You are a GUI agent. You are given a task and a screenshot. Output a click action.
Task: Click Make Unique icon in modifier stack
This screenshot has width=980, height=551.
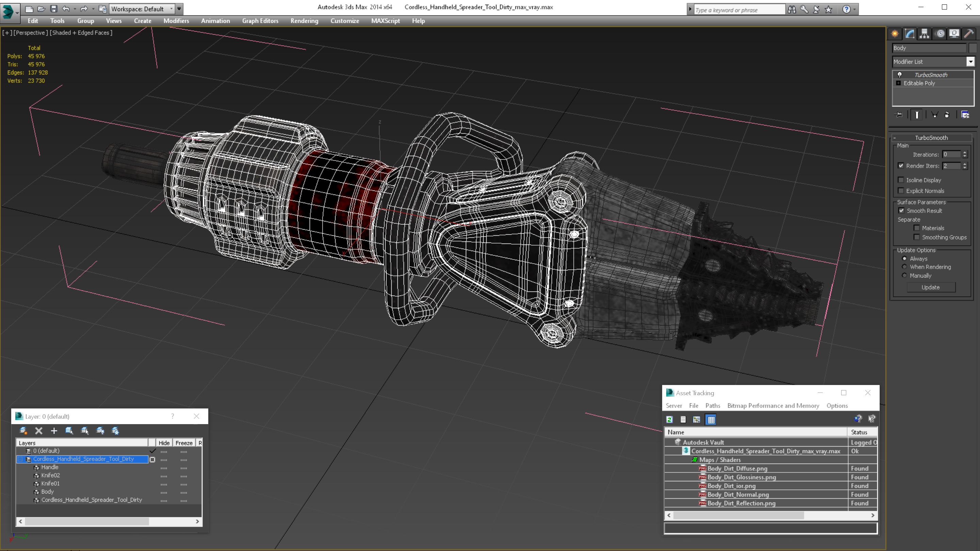934,115
